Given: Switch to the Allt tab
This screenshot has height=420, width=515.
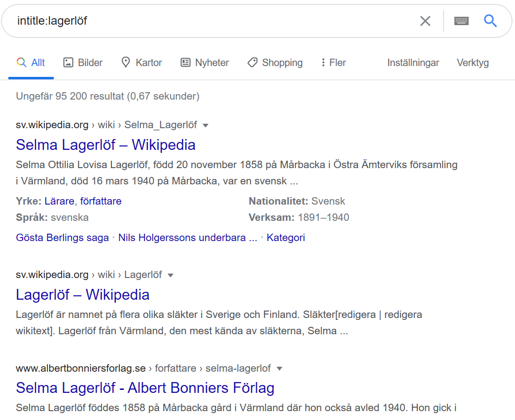Looking at the screenshot, I should click(x=31, y=63).
